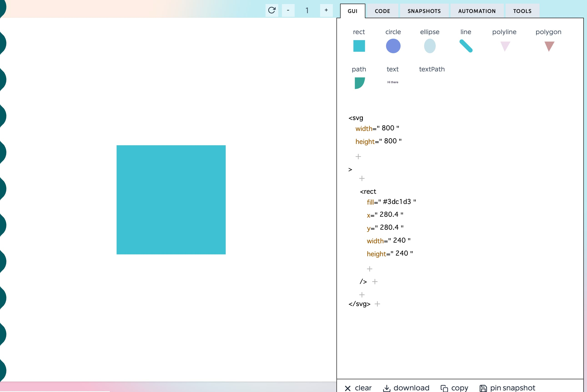The width and height of the screenshot is (587, 392).
Task: Add a path shape icon
Action: [360, 83]
